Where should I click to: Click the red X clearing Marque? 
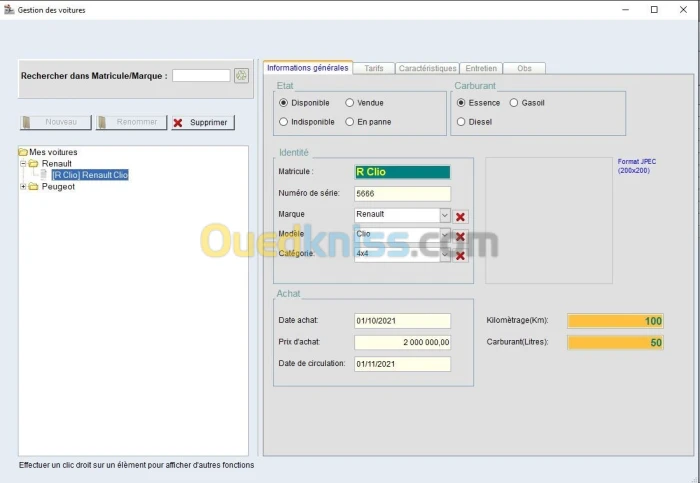[x=460, y=217]
